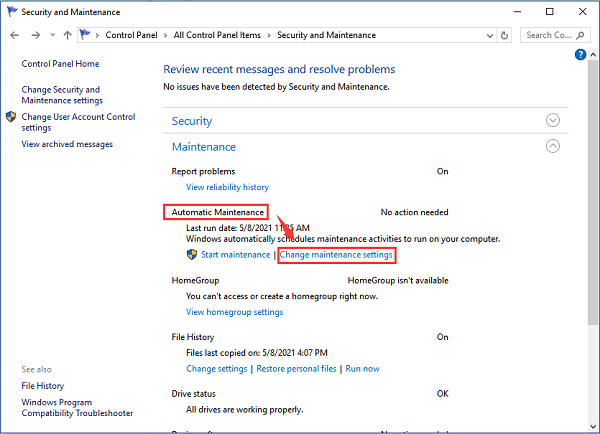The image size is (600, 434).
Task: Click 'No action needed' status text
Action: click(414, 212)
